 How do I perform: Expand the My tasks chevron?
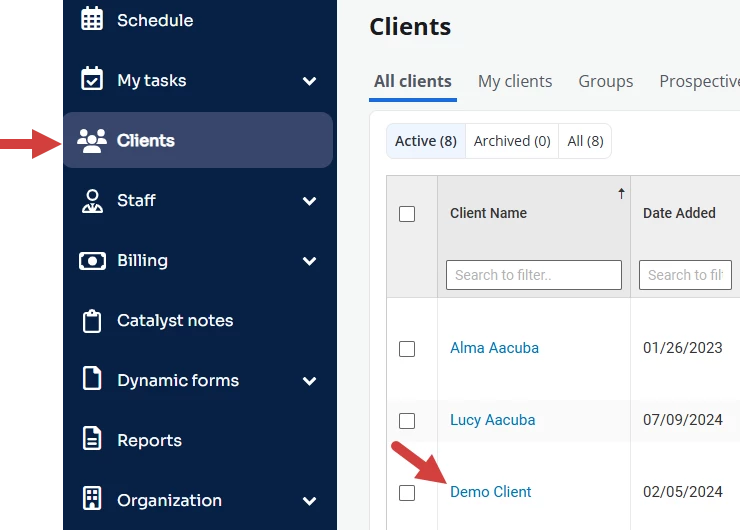coord(309,81)
